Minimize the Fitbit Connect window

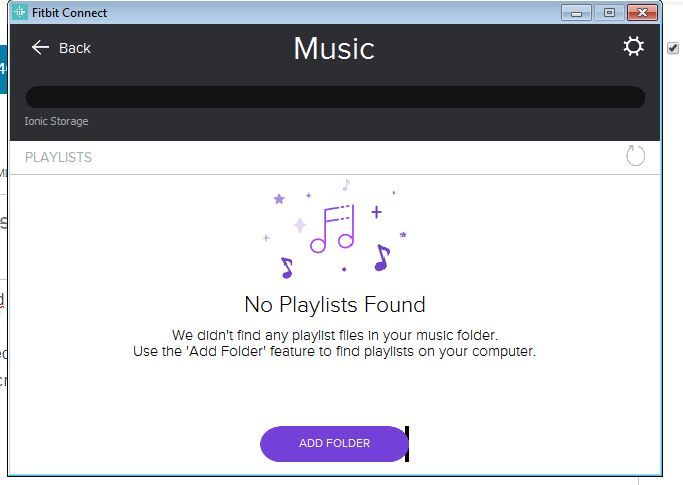tap(576, 13)
